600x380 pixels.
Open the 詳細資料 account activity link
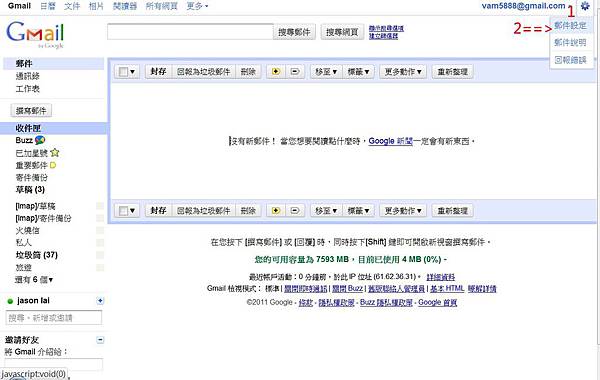point(440,277)
